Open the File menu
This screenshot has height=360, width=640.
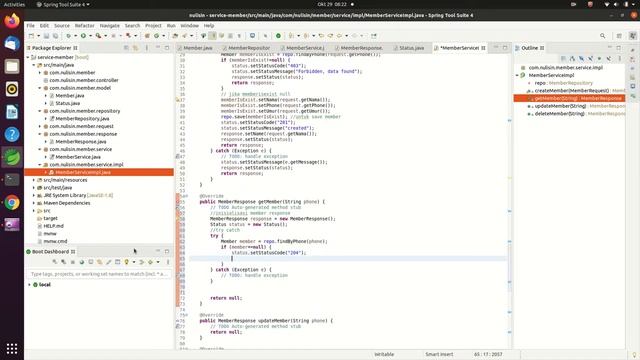coord(31,25)
